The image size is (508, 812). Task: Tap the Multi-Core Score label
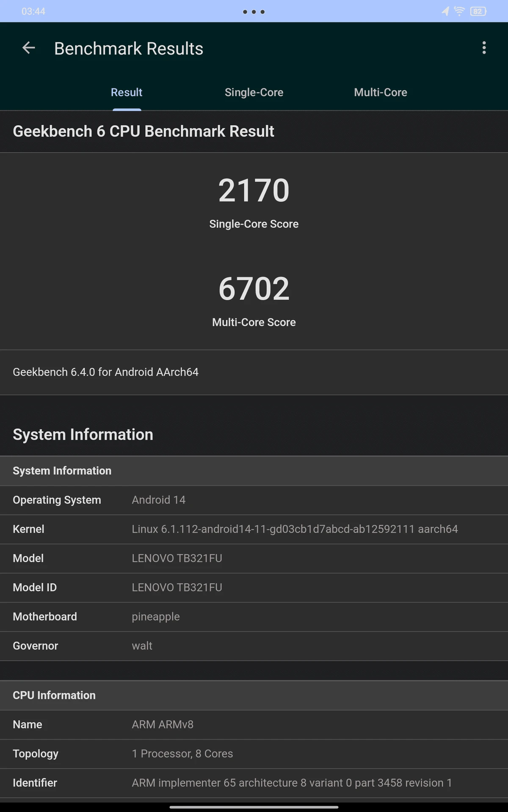(x=254, y=322)
